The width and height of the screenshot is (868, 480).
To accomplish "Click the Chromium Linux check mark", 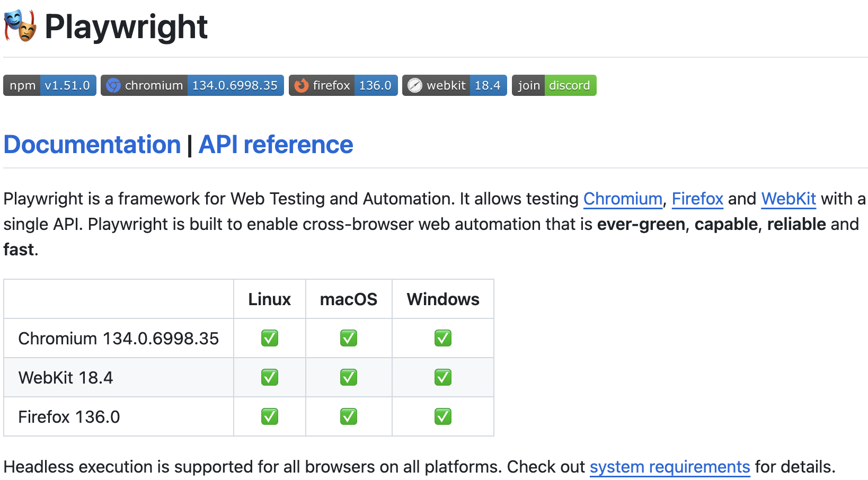I will 270,338.
